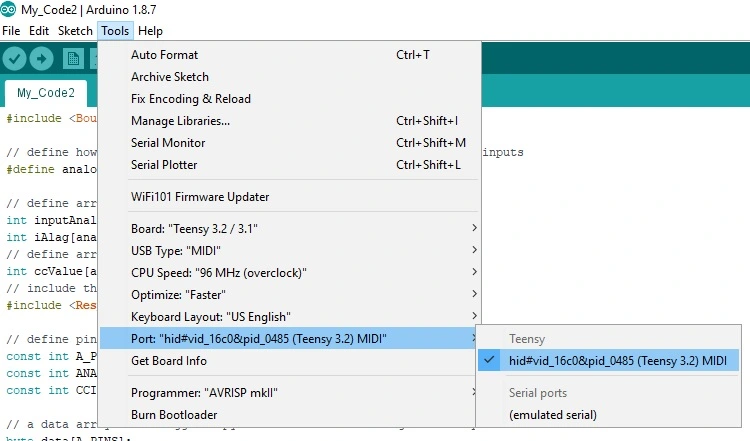Click Burn Bootloader menu entry
750x441 pixels.
[x=173, y=414]
